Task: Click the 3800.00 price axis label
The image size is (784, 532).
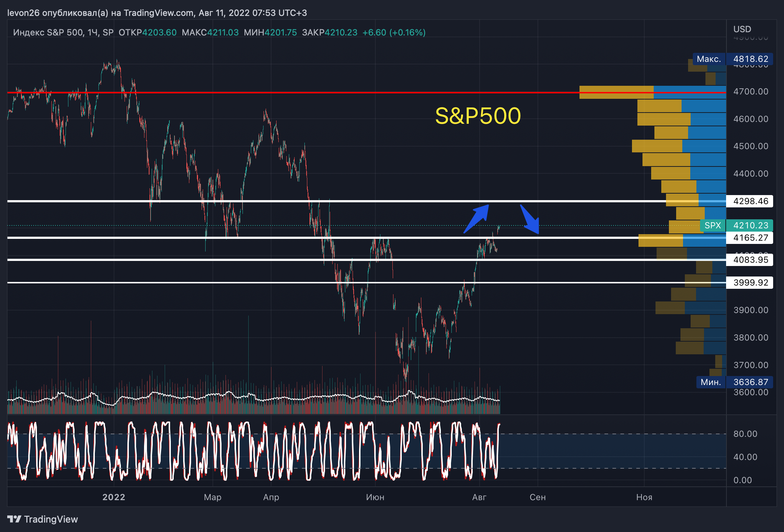Action: (751, 338)
